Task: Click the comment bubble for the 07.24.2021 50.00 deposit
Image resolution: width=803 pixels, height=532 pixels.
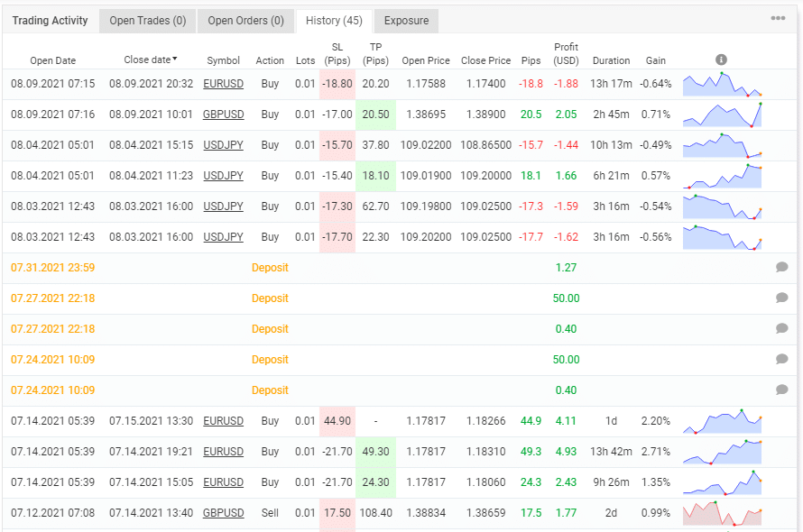Action: coord(780,359)
